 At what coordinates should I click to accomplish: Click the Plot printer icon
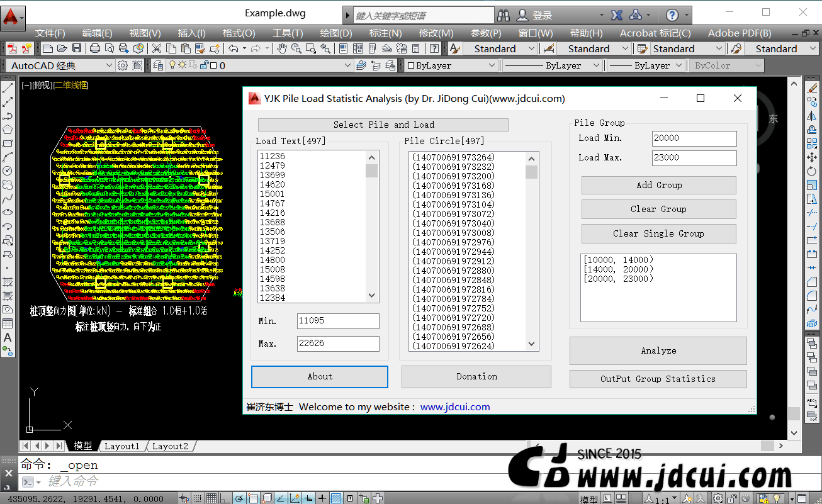pyautogui.click(x=95, y=48)
